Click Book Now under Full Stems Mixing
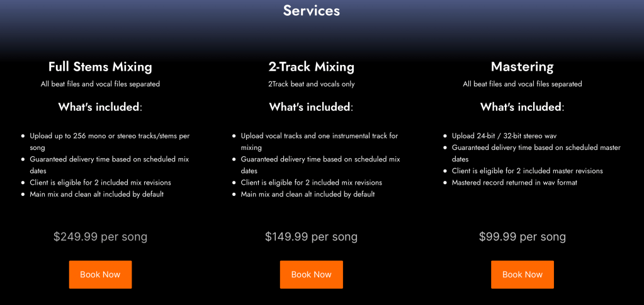 tap(100, 275)
